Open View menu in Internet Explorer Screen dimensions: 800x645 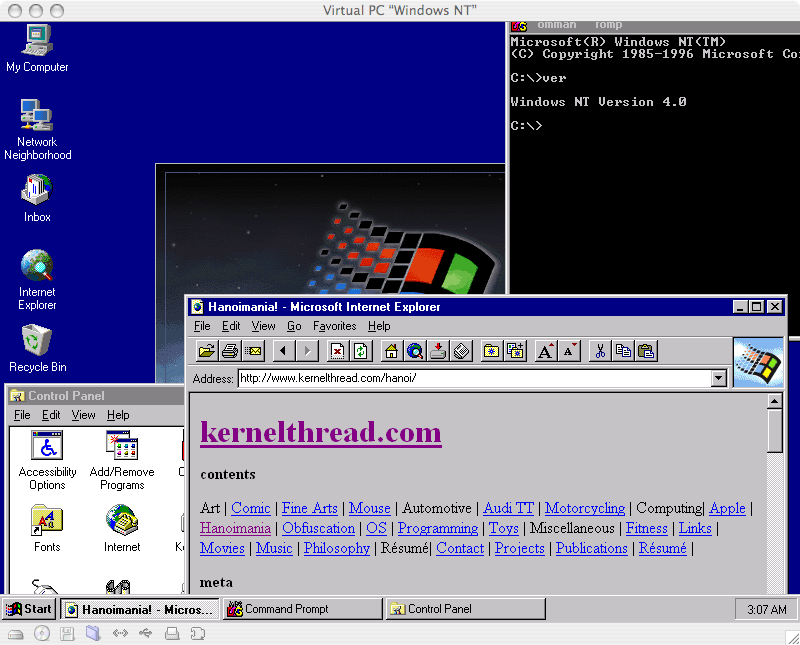(263, 326)
